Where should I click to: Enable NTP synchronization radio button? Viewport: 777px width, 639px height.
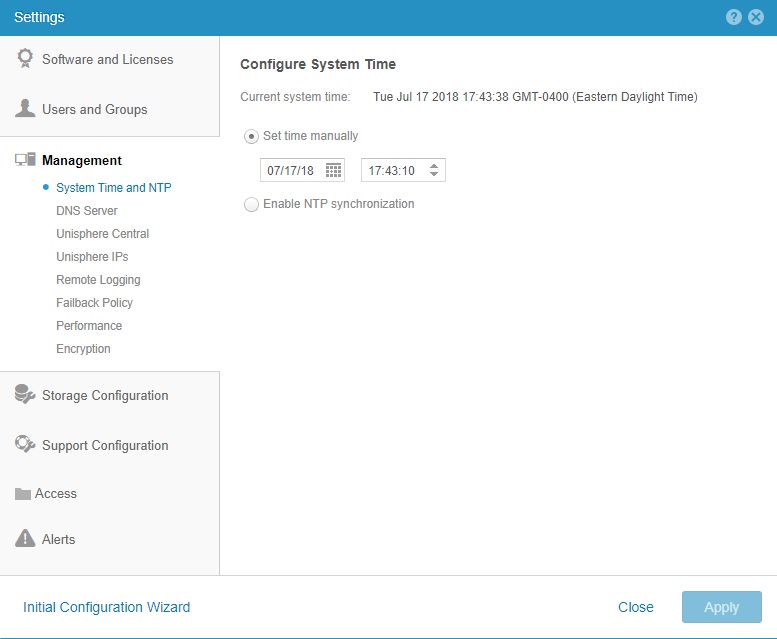251,204
